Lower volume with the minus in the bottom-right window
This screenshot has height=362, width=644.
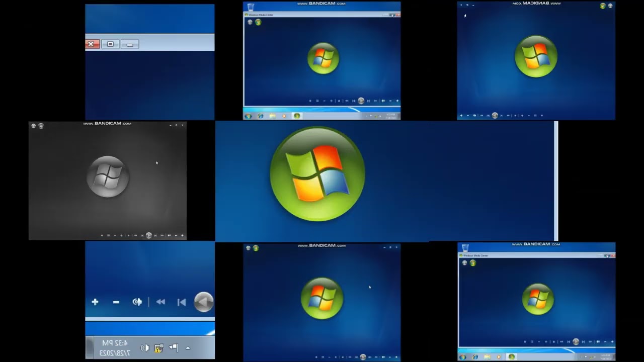point(605,342)
